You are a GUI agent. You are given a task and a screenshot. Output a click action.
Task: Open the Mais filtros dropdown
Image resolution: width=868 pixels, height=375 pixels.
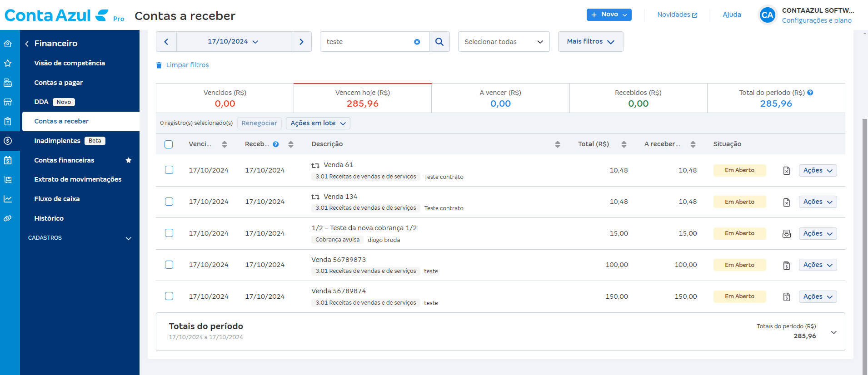click(x=590, y=42)
